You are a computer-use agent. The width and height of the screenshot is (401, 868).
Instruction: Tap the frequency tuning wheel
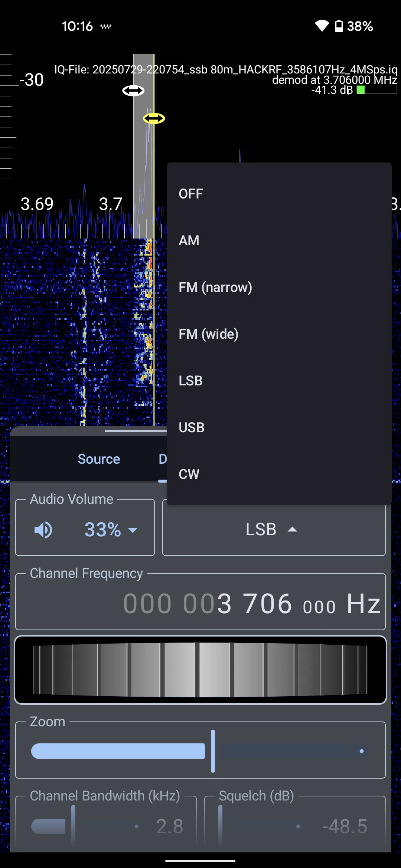click(200, 670)
